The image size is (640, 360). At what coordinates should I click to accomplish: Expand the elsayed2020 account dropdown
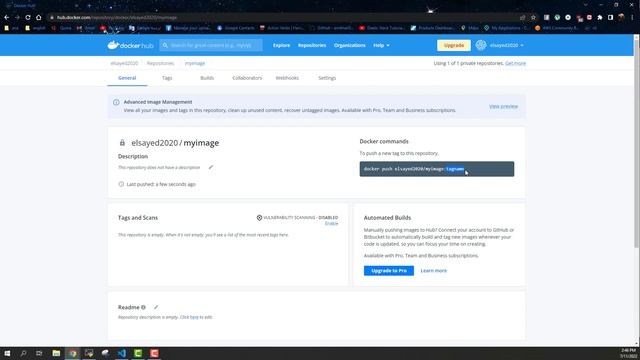click(507, 45)
